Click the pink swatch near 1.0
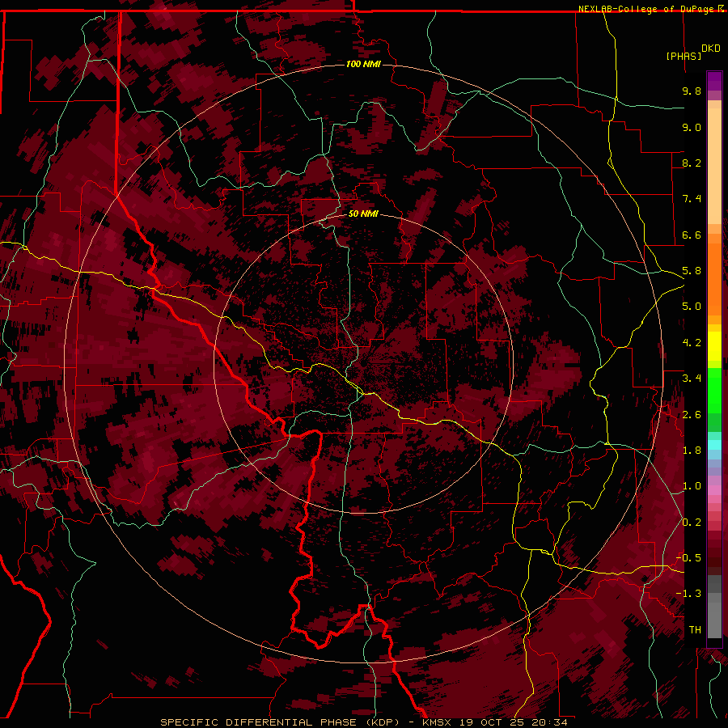728x728 pixels. (x=714, y=489)
